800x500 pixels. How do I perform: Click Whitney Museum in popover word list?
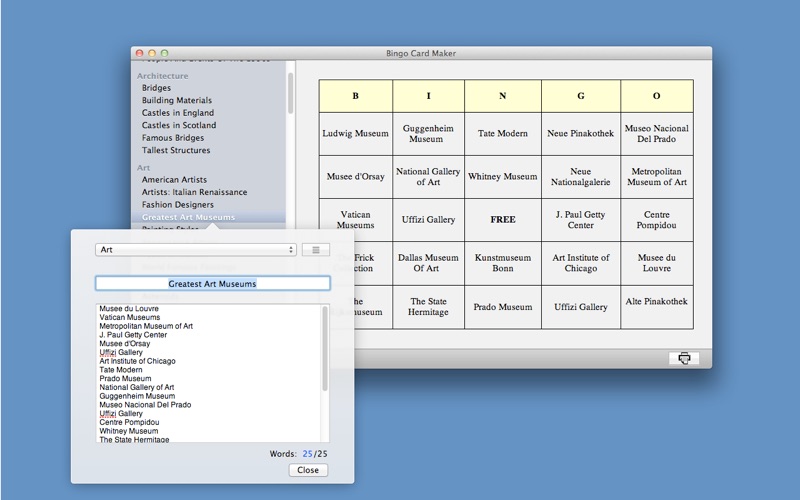(x=129, y=431)
